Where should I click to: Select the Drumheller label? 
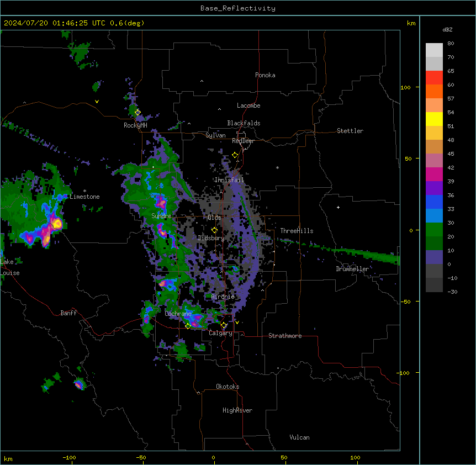click(x=352, y=269)
